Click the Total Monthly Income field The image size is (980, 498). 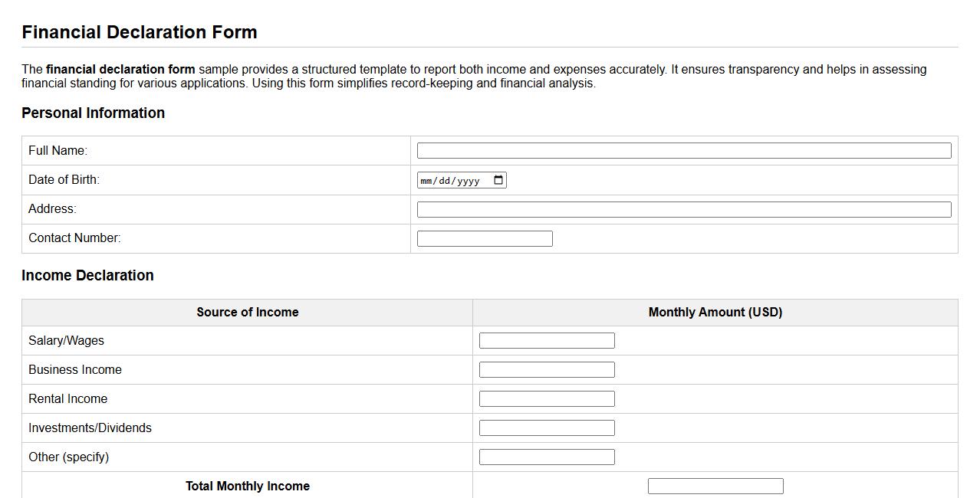click(715, 485)
